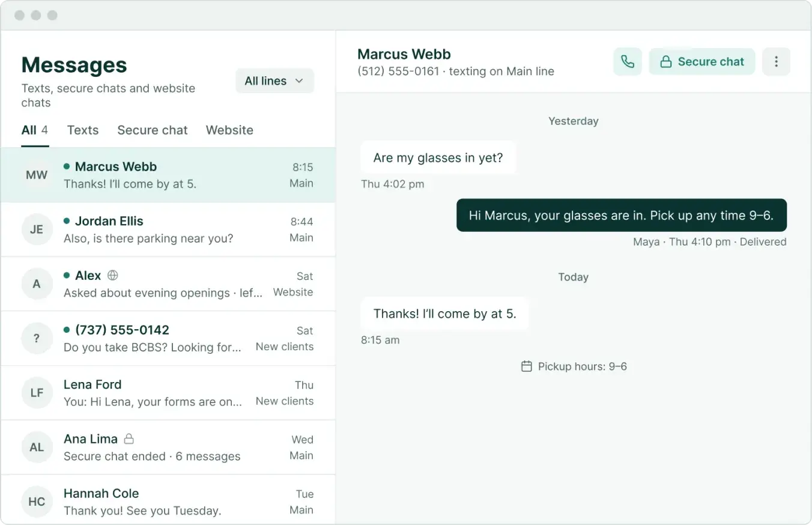The image size is (812, 525).
Task: Switch to the Website tab
Action: [x=229, y=130]
